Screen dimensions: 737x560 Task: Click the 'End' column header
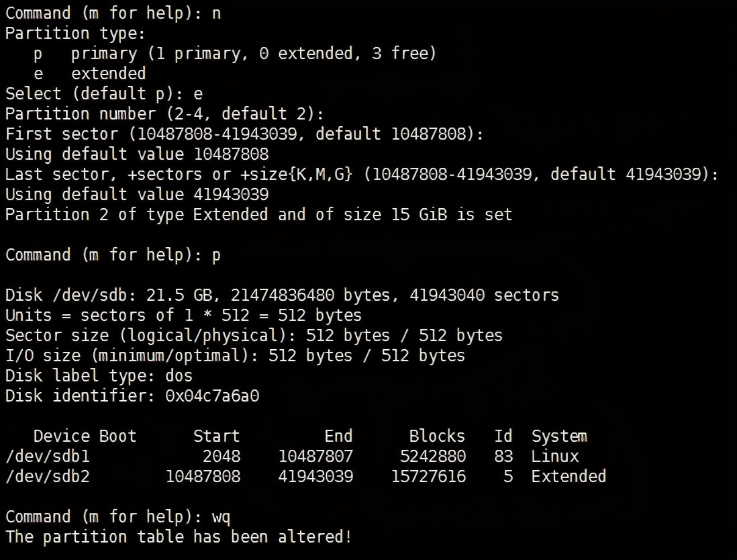(338, 436)
